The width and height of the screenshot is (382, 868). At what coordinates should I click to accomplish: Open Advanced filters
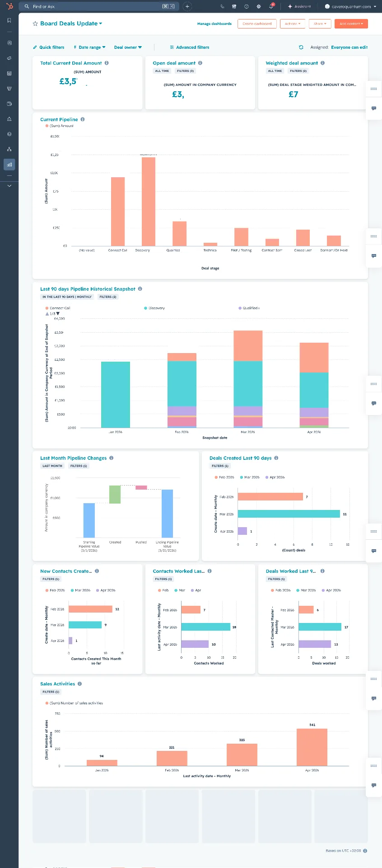pyautogui.click(x=189, y=47)
